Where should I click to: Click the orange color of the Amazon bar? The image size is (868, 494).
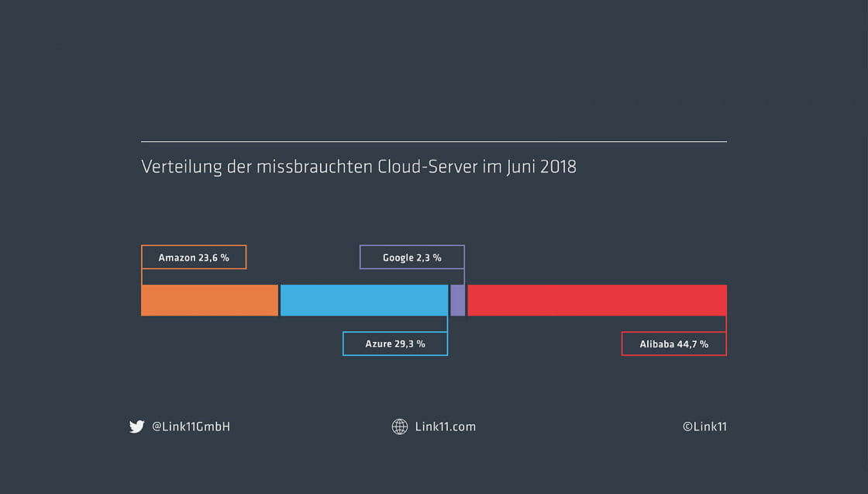(209, 300)
